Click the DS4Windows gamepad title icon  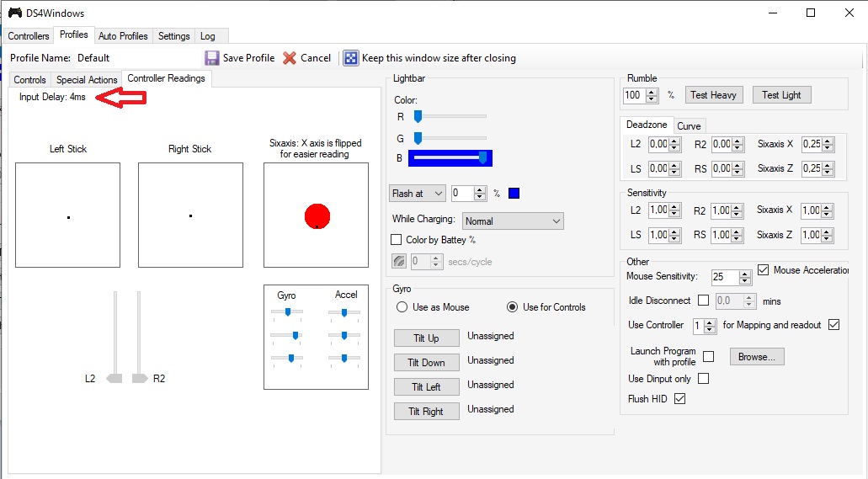point(15,13)
